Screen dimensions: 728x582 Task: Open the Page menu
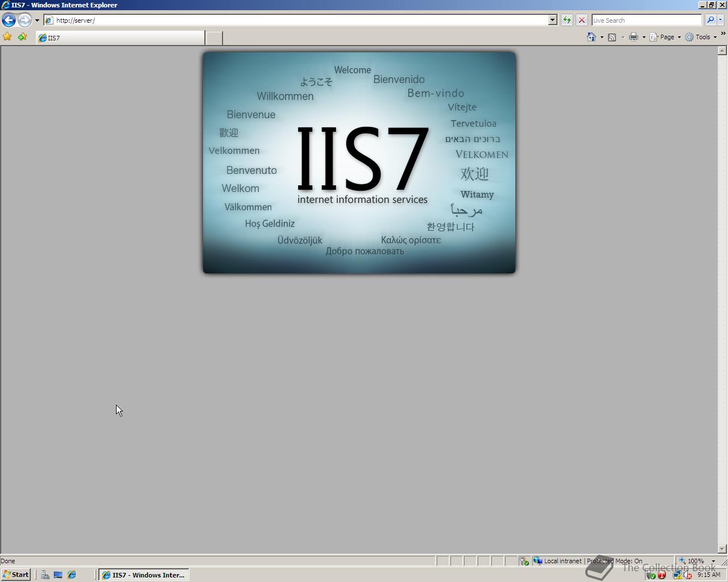[665, 37]
